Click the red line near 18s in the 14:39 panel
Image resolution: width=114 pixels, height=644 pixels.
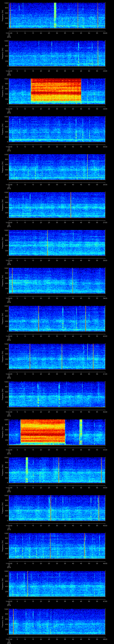pos(39,318)
